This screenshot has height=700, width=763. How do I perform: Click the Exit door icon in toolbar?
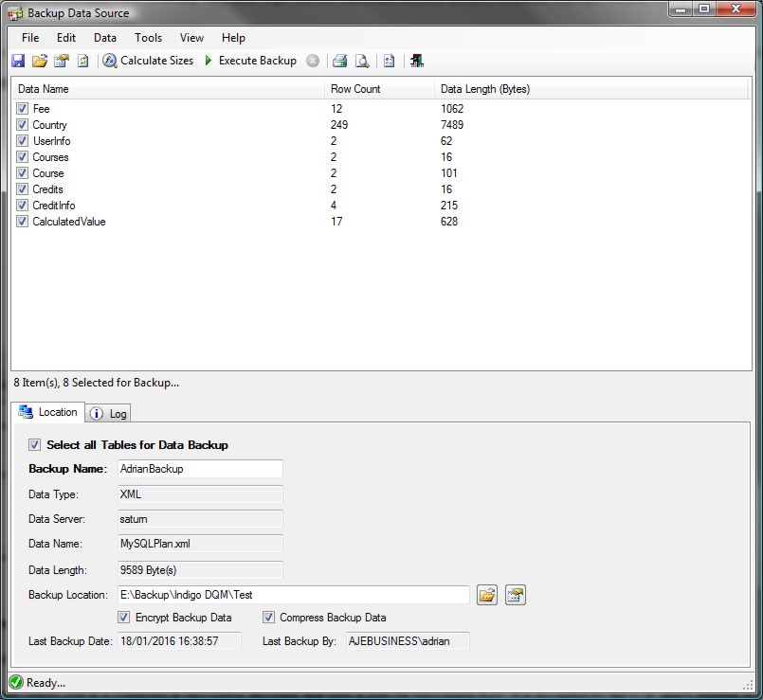417,61
